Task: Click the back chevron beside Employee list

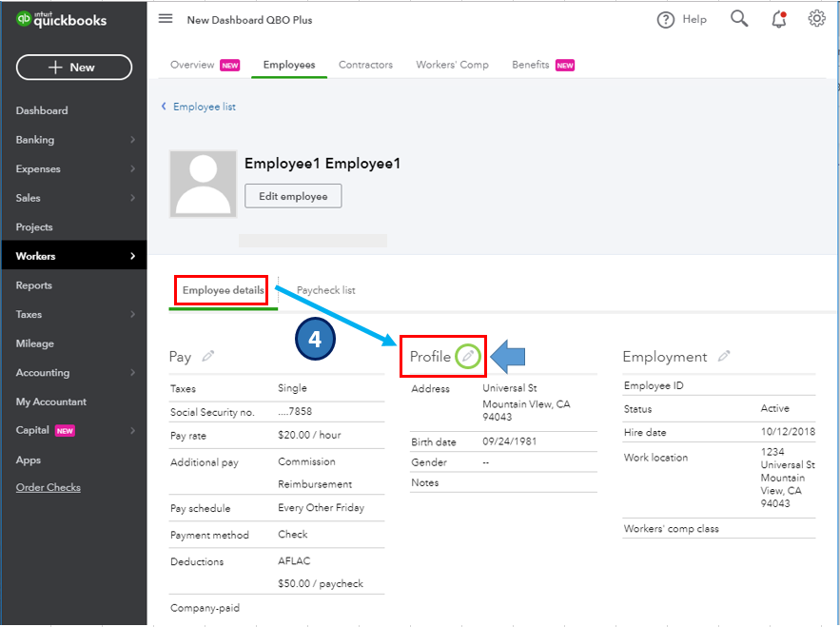Action: 164,107
